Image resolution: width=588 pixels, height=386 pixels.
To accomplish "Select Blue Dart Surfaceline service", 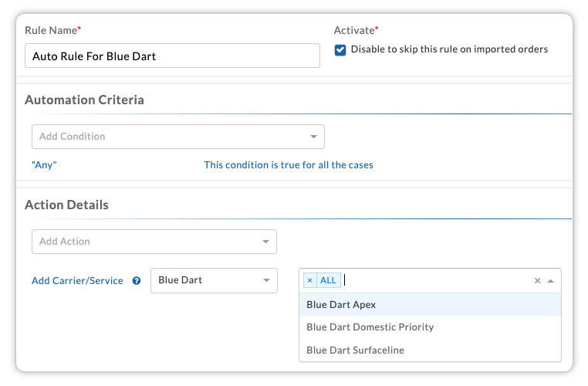I will 430,350.
